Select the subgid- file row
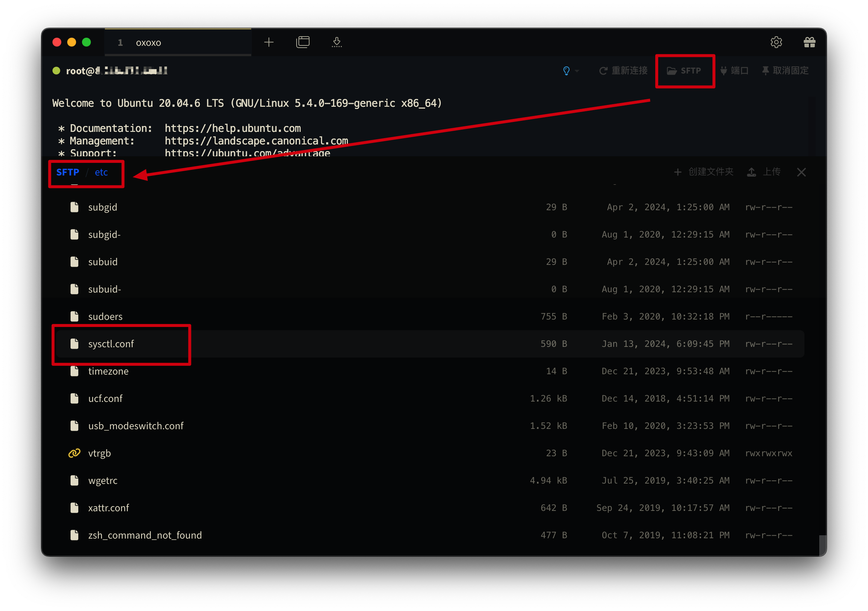Screen dimensions: 868x611 [430, 235]
